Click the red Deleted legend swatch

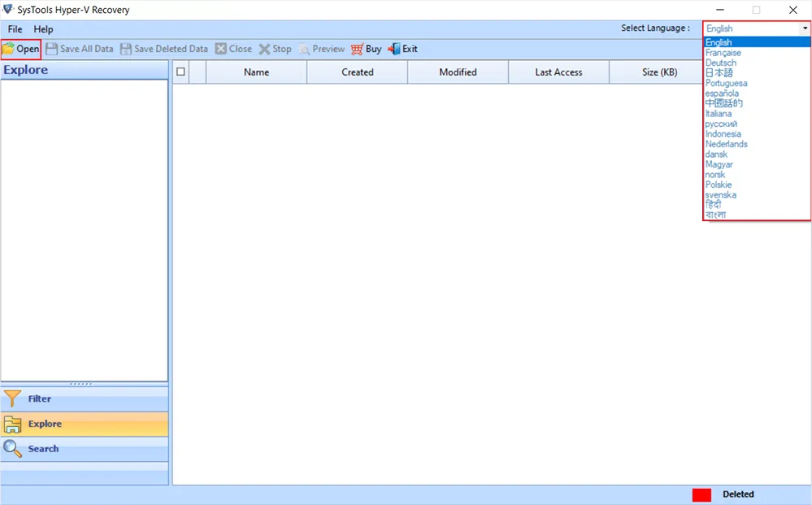[701, 494]
